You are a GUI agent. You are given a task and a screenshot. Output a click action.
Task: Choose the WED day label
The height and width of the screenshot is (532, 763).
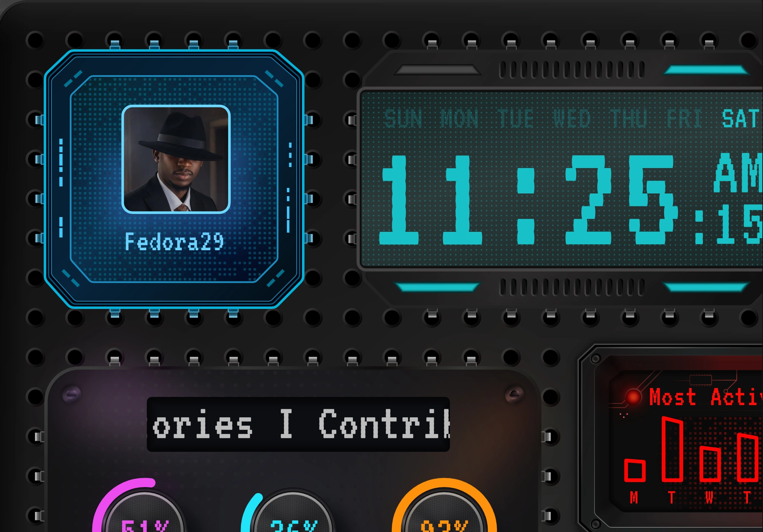[572, 119]
